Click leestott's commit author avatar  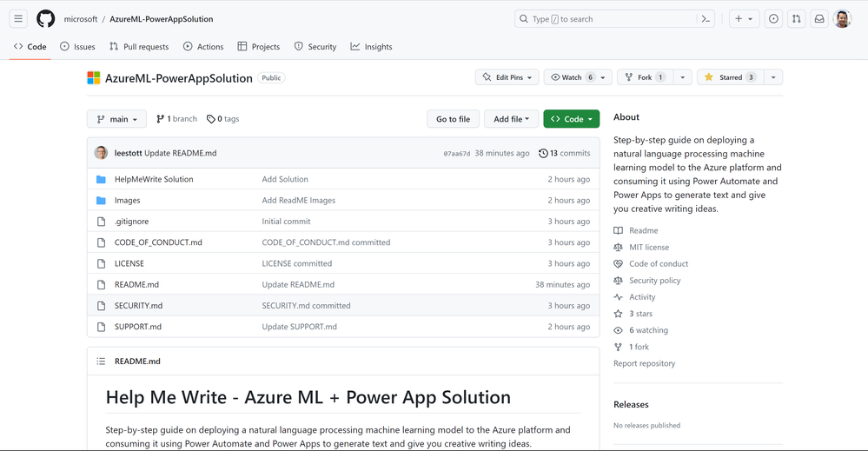coord(101,153)
